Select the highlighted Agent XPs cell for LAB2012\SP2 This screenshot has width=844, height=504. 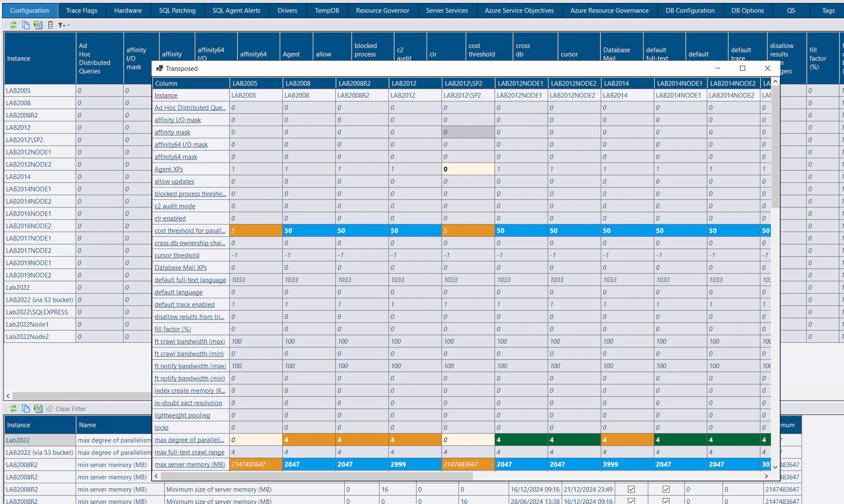[x=468, y=169]
